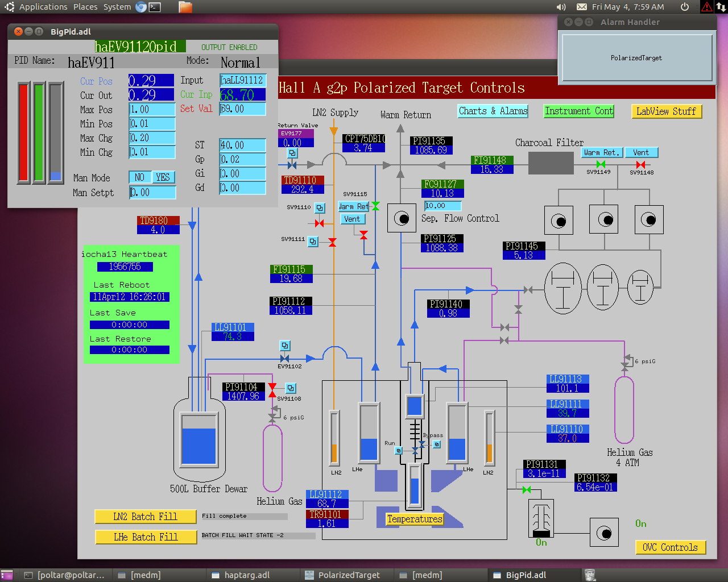Click Last Reboot value 11Apr12 16:26:01
Screen dimensions: 728x582
(x=130, y=297)
